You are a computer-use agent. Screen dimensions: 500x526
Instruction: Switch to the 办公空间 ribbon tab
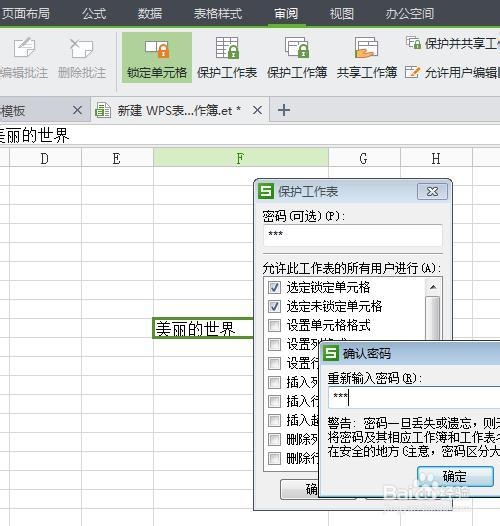click(x=409, y=14)
